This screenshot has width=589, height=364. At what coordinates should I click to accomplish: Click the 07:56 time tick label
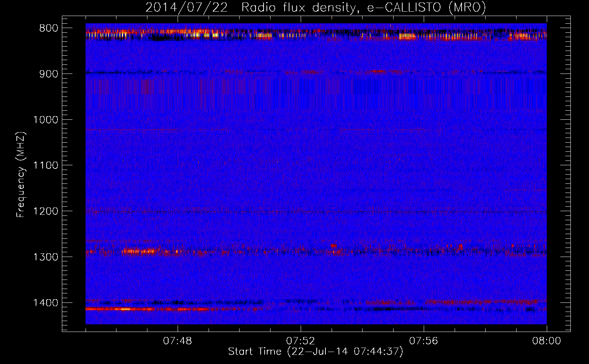[424, 341]
